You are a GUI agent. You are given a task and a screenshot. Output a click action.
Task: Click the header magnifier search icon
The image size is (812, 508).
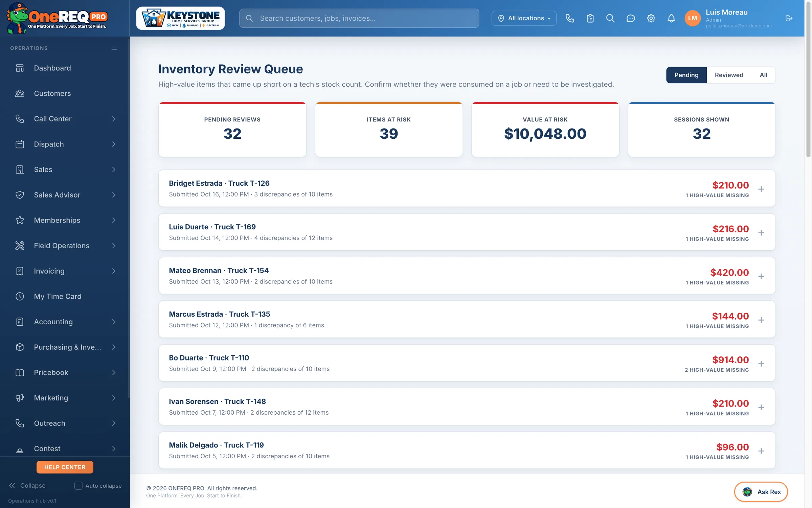click(610, 18)
